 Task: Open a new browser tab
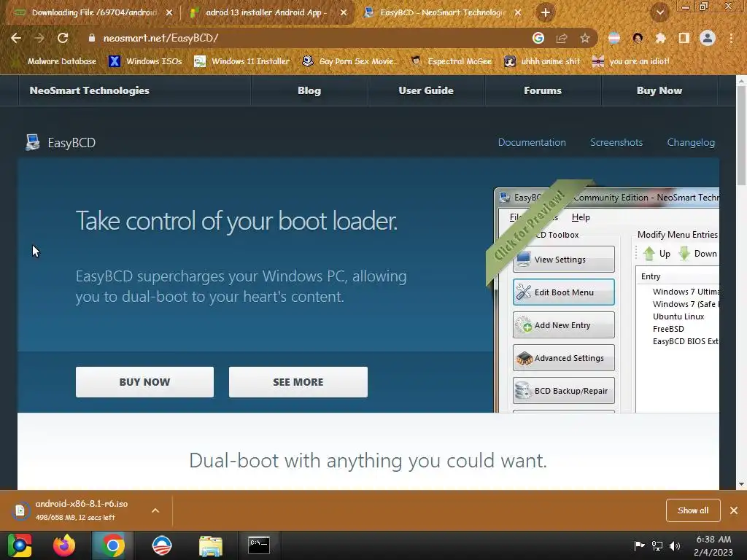tap(546, 13)
